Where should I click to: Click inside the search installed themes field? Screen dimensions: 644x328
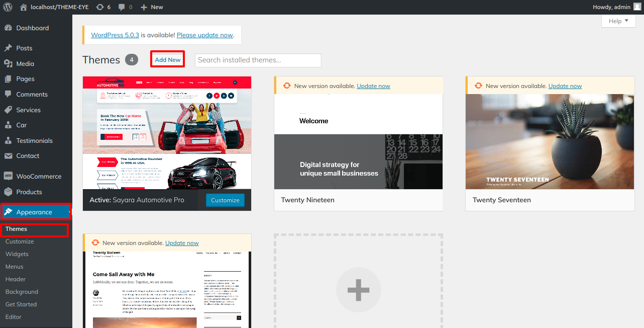(258, 60)
